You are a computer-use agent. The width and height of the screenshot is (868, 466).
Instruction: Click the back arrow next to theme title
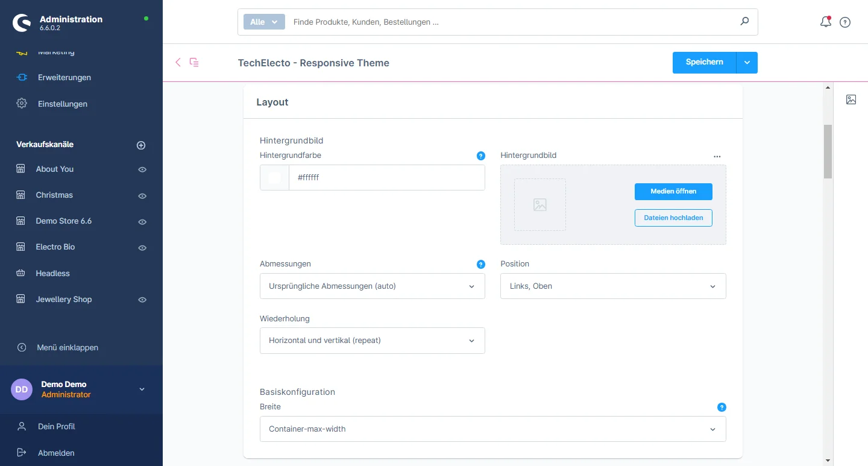pos(178,62)
